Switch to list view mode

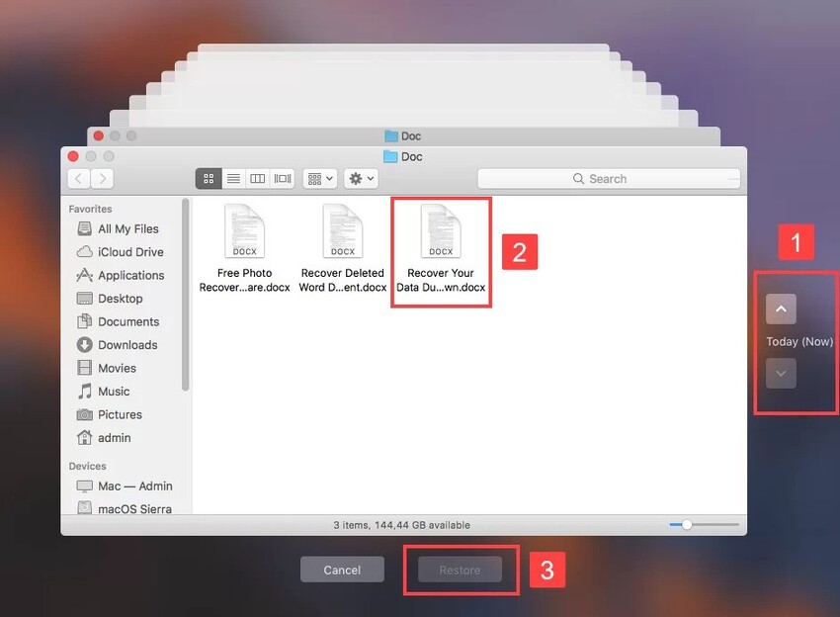point(233,178)
